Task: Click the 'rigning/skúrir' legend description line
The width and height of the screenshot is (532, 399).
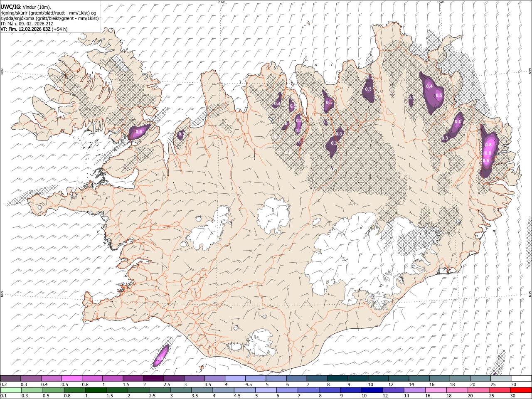Action: (48, 13)
